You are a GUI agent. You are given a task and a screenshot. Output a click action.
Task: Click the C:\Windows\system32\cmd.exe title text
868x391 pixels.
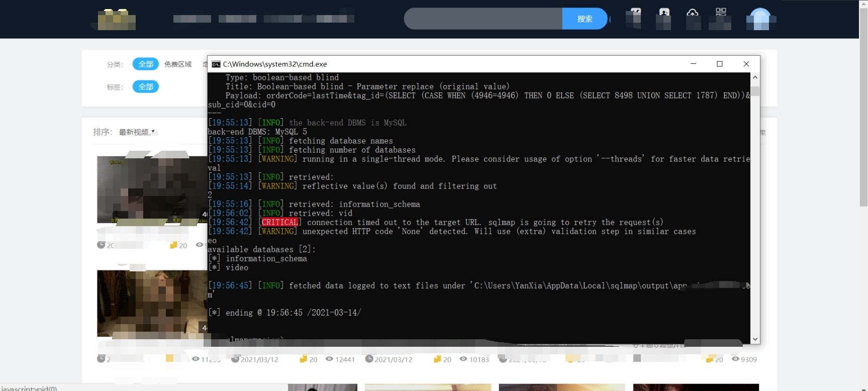(275, 64)
